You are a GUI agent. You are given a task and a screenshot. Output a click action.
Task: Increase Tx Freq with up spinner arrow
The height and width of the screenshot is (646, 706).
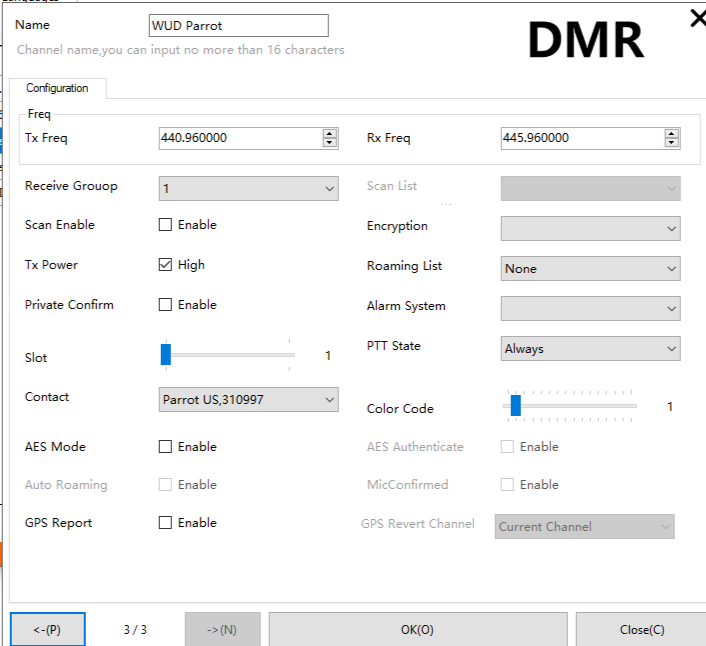(x=330, y=134)
